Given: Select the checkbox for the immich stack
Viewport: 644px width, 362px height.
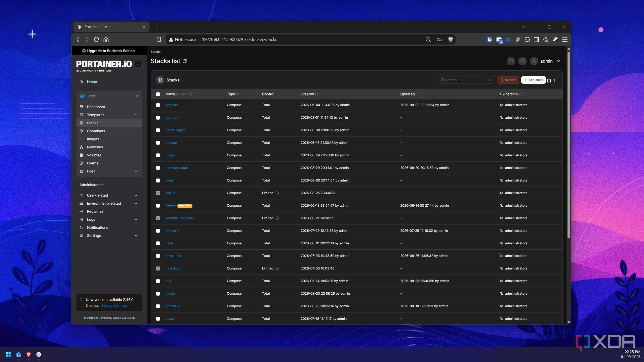Looking at the screenshot, I should click(158, 180).
